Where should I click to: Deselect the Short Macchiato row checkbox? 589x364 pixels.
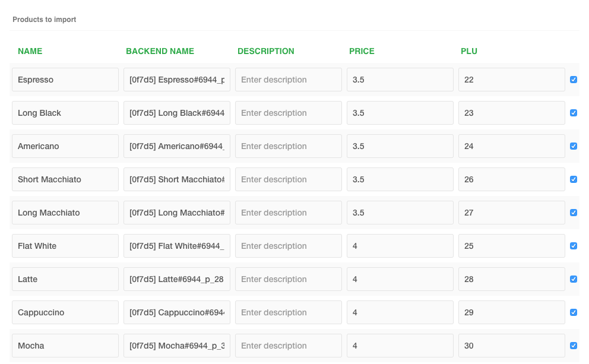[573, 179]
